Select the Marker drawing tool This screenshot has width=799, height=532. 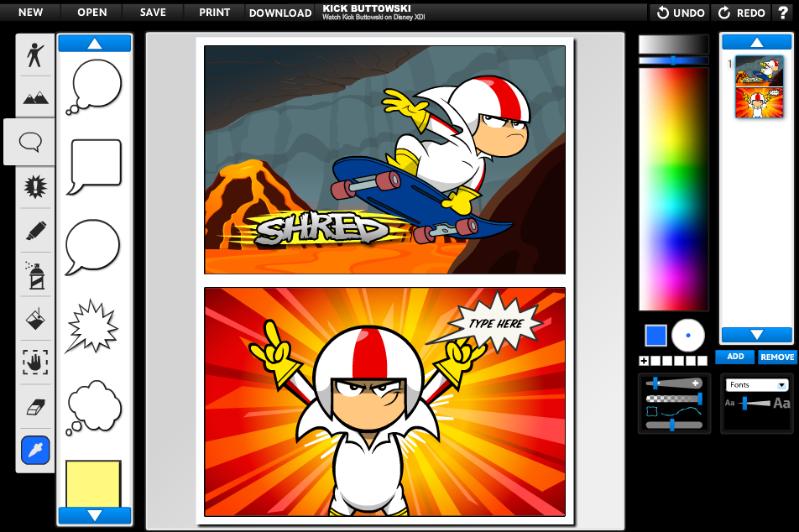point(34,230)
